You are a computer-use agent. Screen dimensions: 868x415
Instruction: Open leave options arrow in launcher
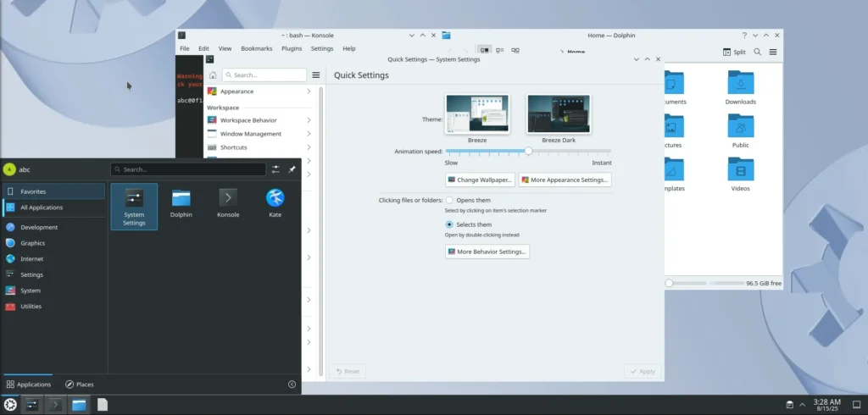[x=292, y=384]
